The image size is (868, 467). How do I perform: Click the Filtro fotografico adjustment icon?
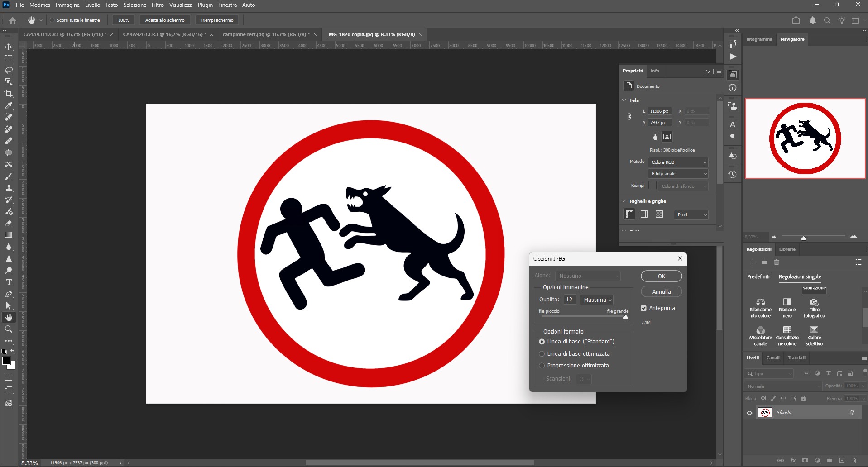point(814,302)
